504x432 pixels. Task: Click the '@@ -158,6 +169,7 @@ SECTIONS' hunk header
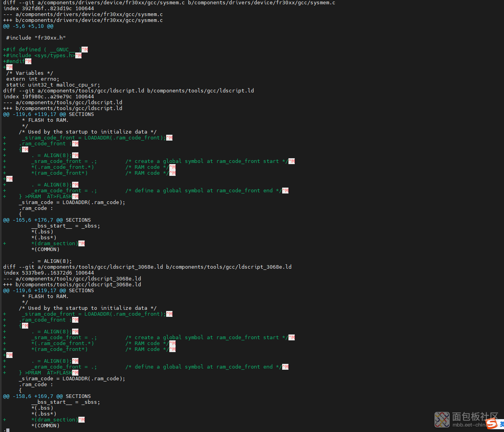coord(47,396)
